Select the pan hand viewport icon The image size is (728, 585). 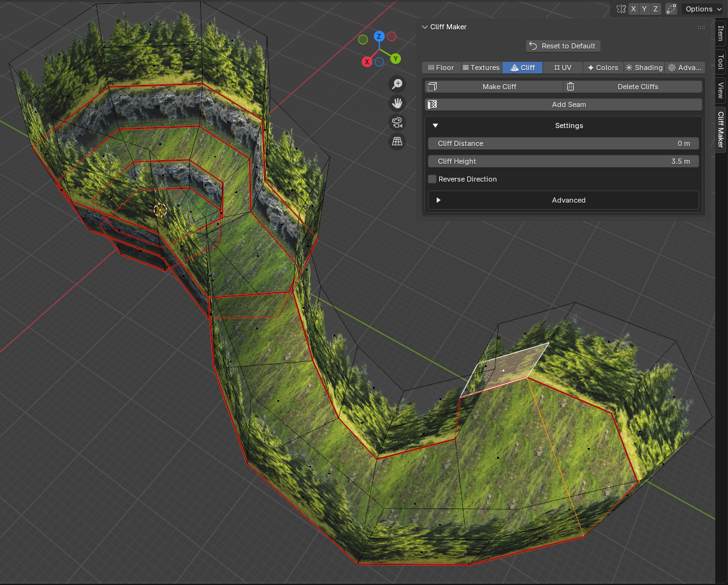pos(397,103)
